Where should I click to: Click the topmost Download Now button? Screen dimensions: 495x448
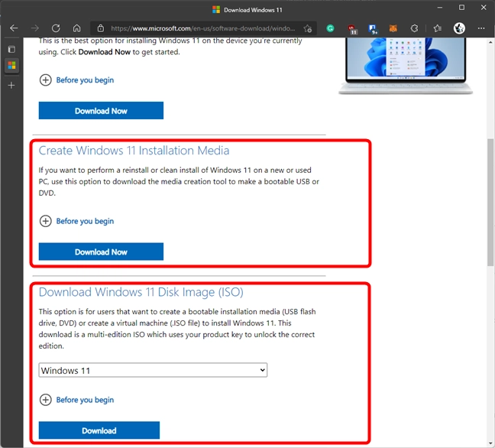[101, 111]
